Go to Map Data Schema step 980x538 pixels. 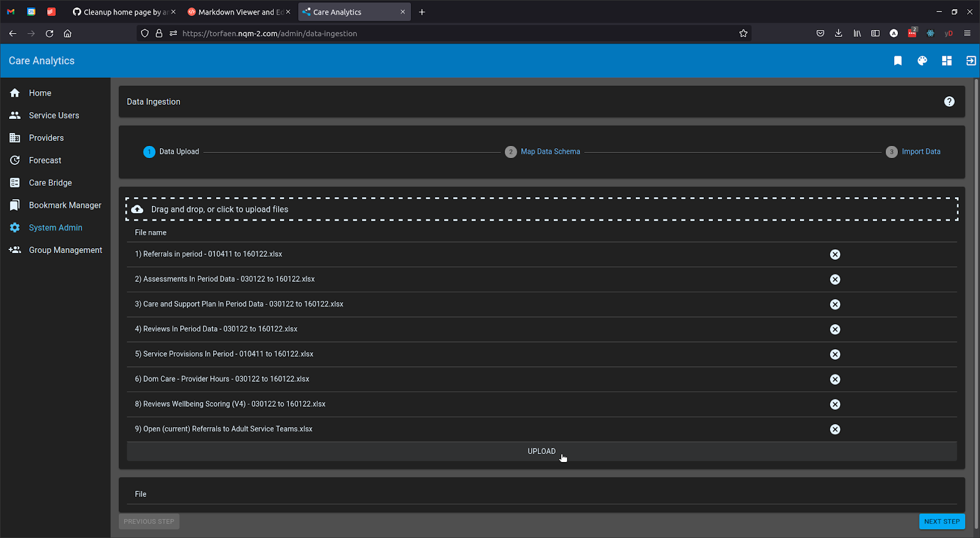(543, 152)
